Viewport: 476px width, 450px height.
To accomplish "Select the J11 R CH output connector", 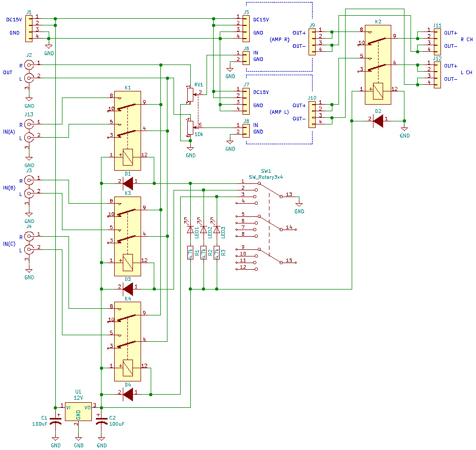I will click(x=437, y=40).
